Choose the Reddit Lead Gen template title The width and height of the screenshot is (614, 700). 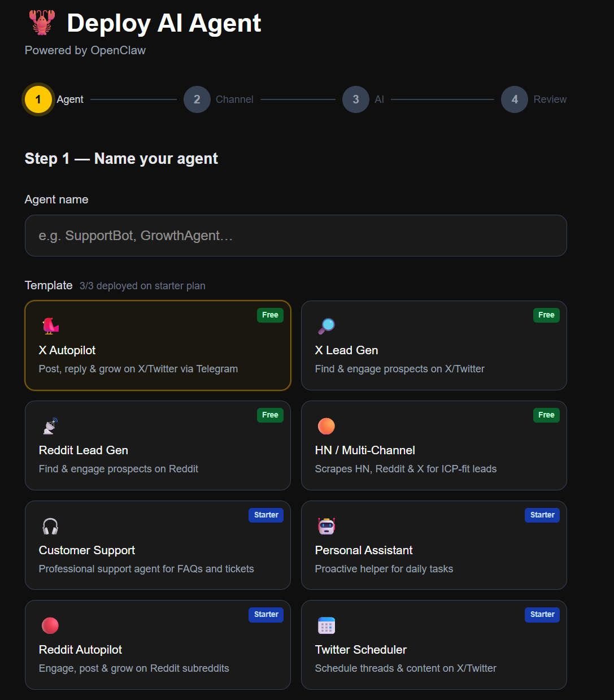coord(84,450)
